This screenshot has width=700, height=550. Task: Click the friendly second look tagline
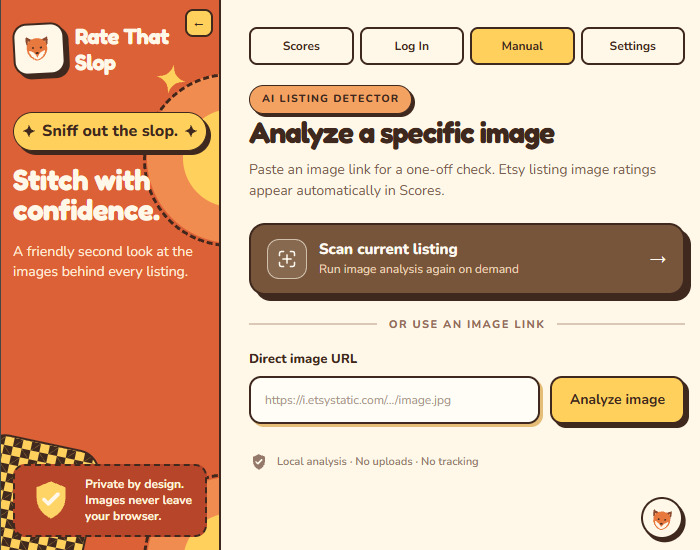103,261
